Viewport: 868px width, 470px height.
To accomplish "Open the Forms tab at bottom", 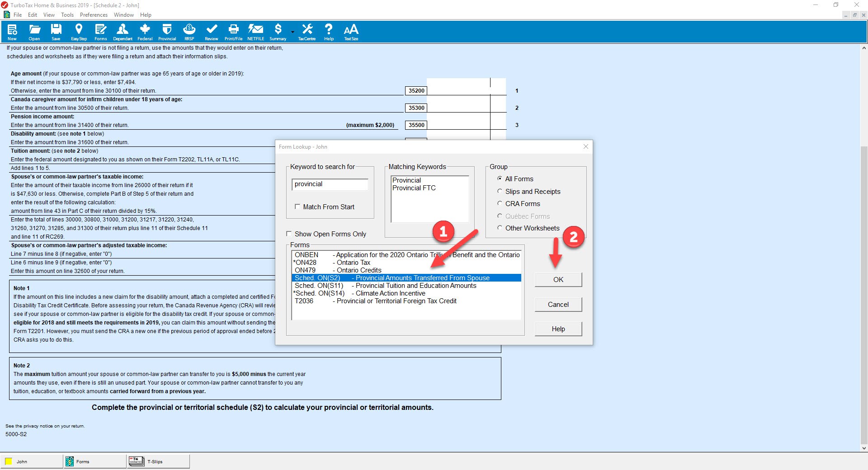I will (x=95, y=461).
